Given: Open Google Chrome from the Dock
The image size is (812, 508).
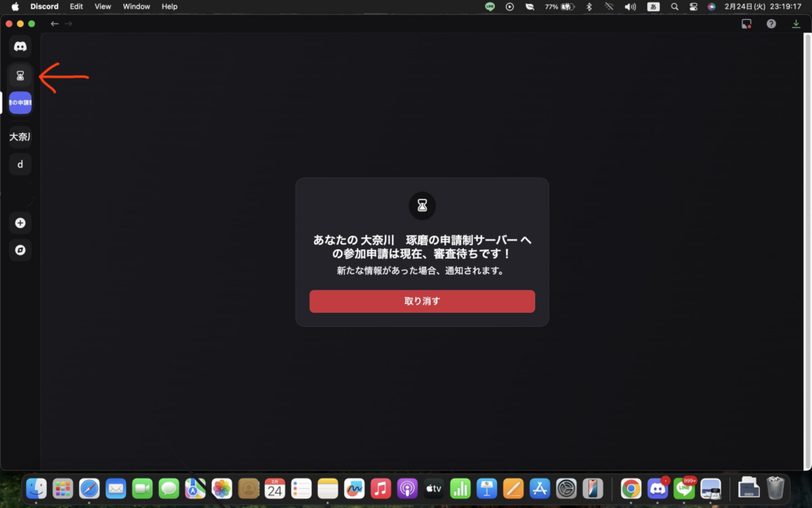Looking at the screenshot, I should [631, 488].
